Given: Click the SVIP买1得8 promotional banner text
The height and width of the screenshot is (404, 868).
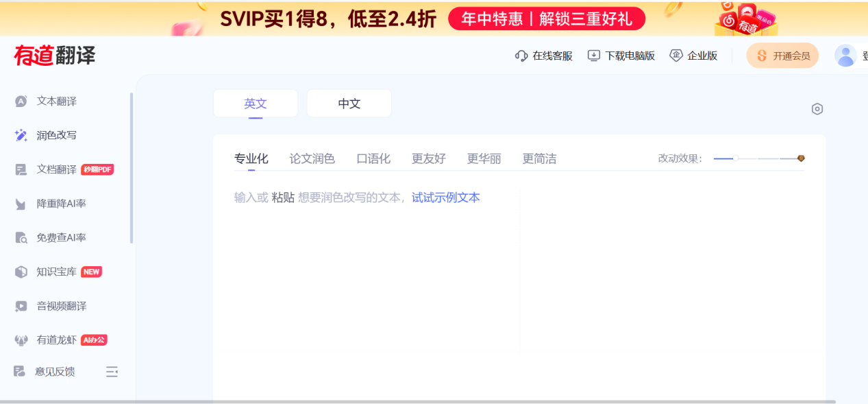Looking at the screenshot, I should click(328, 19).
